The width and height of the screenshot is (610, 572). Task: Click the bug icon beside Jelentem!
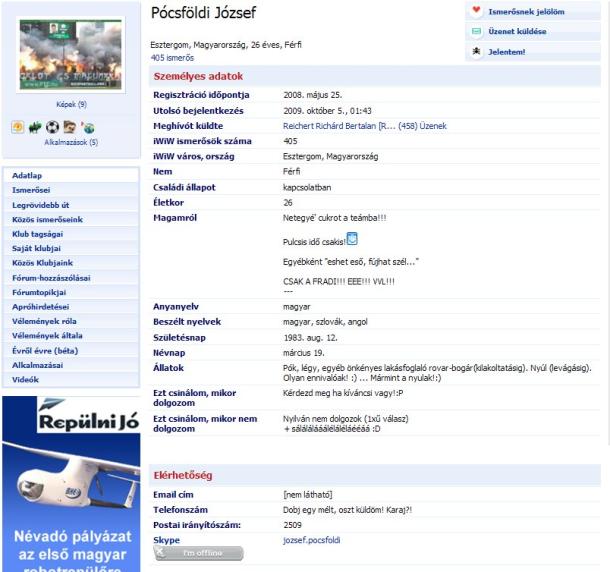[476, 51]
